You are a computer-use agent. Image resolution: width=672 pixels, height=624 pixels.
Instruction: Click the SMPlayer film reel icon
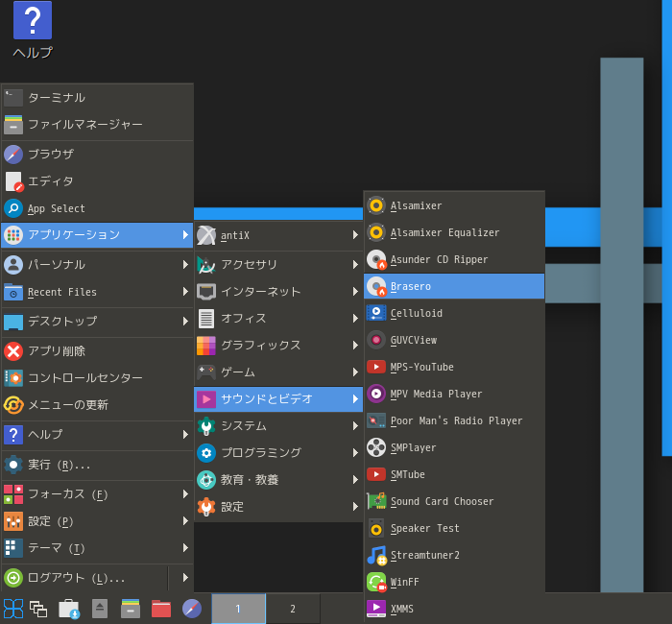[376, 448]
